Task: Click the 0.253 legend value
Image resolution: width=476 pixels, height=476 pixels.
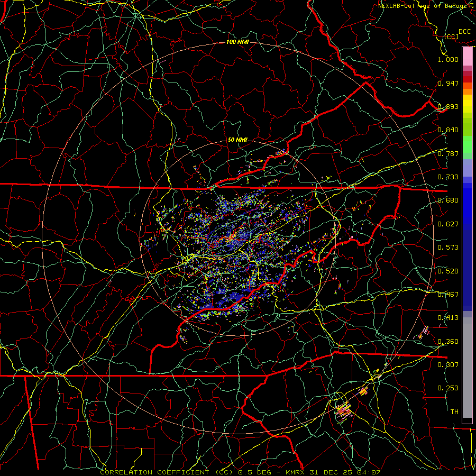Action: 448,388
